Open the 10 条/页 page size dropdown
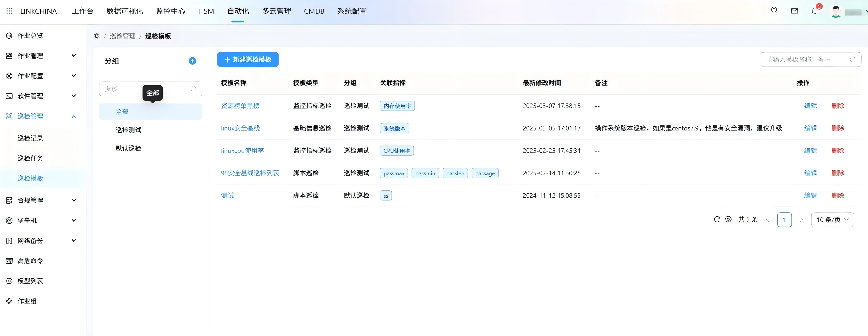 click(x=832, y=219)
